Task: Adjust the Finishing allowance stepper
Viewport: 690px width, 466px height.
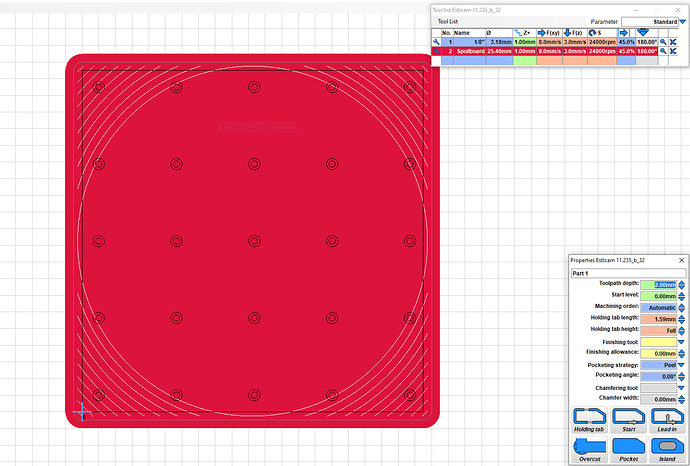Action: pyautogui.click(x=682, y=353)
